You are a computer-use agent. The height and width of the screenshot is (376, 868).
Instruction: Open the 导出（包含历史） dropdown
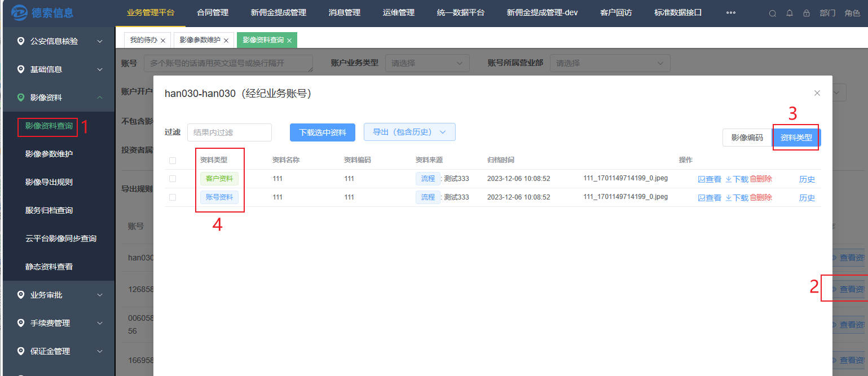[409, 132]
